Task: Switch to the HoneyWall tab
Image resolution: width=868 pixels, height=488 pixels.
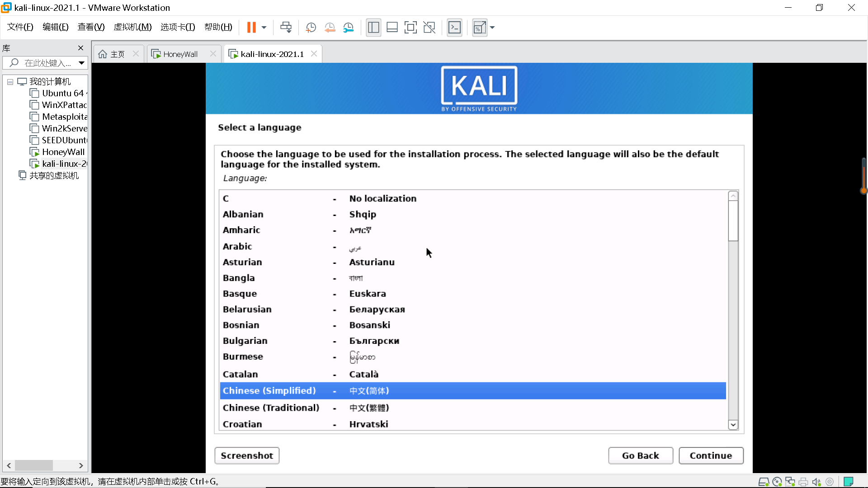Action: [x=180, y=54]
